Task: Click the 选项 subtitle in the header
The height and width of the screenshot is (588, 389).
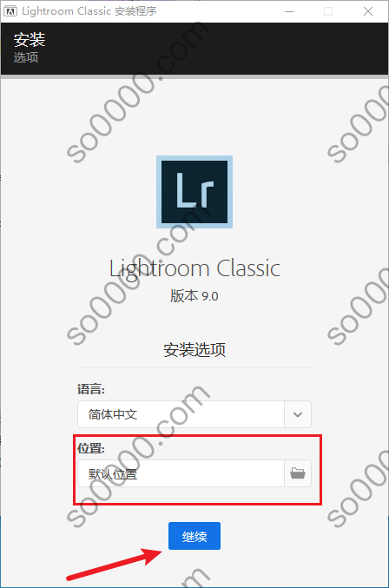Action: (x=26, y=57)
